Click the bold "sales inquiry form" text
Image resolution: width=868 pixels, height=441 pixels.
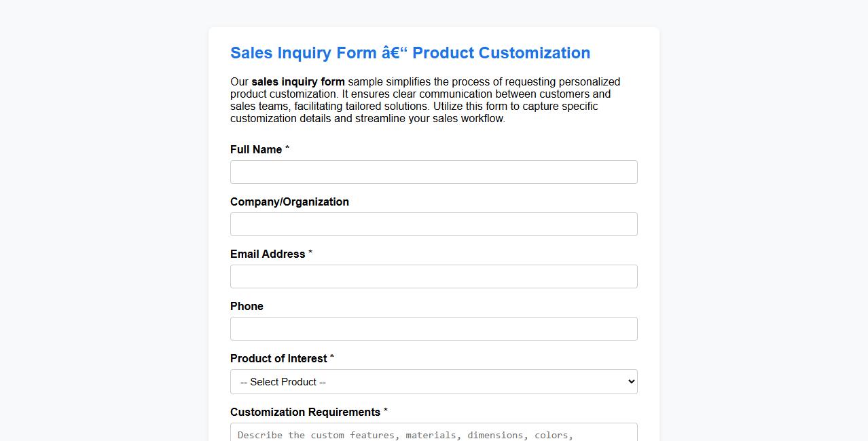click(x=297, y=81)
